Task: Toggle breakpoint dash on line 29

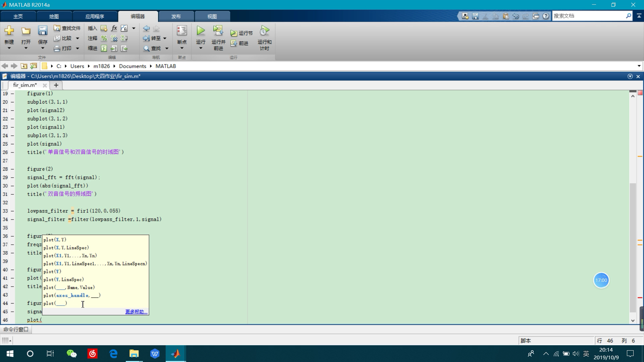Action: pos(12,178)
